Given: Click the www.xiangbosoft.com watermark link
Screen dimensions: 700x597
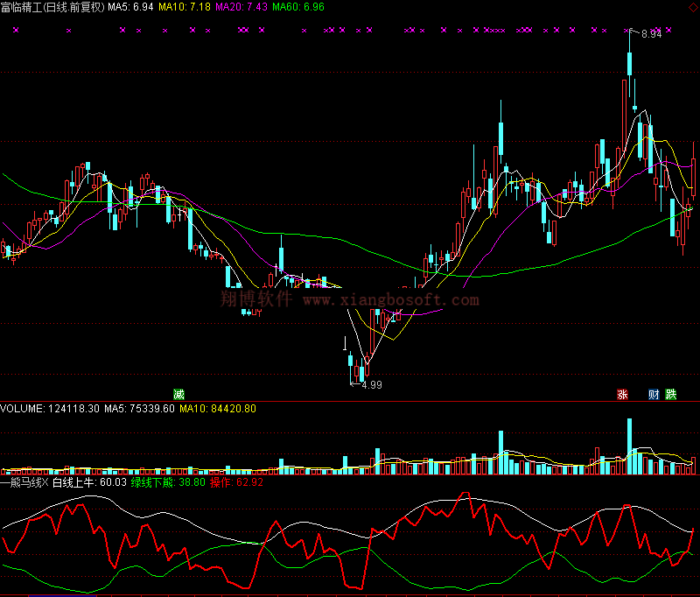Looking at the screenshot, I should coord(391,300).
